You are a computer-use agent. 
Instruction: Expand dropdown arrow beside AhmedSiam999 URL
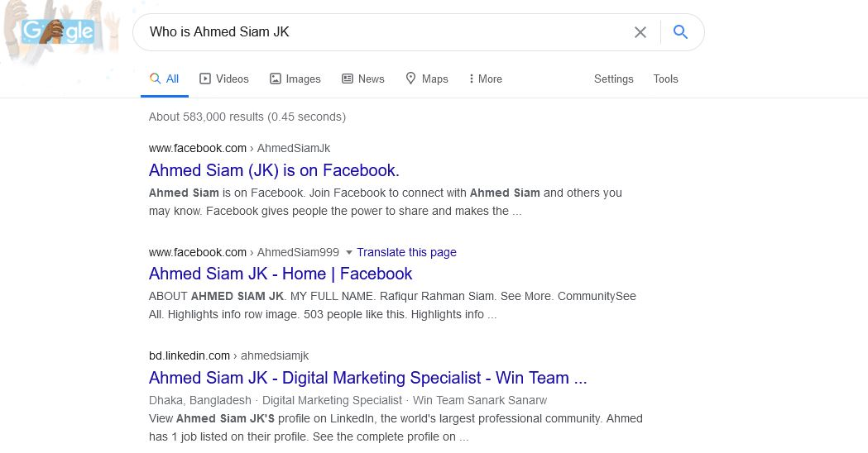coord(348,253)
